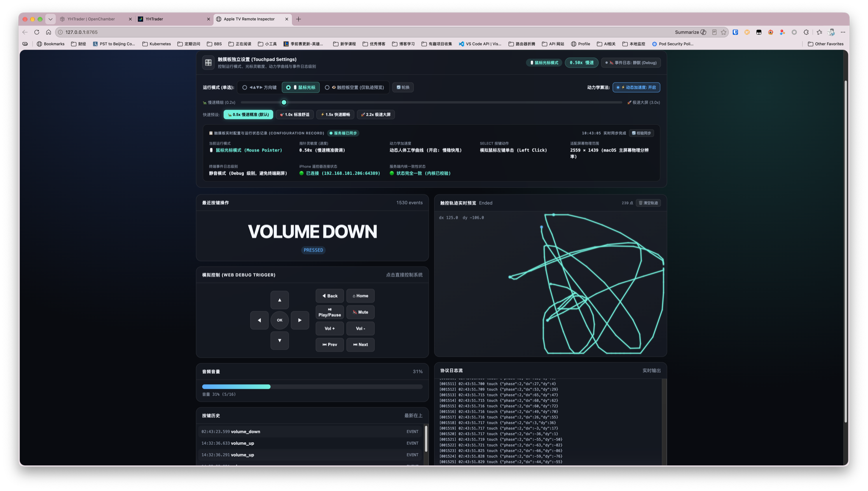Expand the API 网站 bookmarks folder
Screen dimensions: 868x491
coord(553,44)
